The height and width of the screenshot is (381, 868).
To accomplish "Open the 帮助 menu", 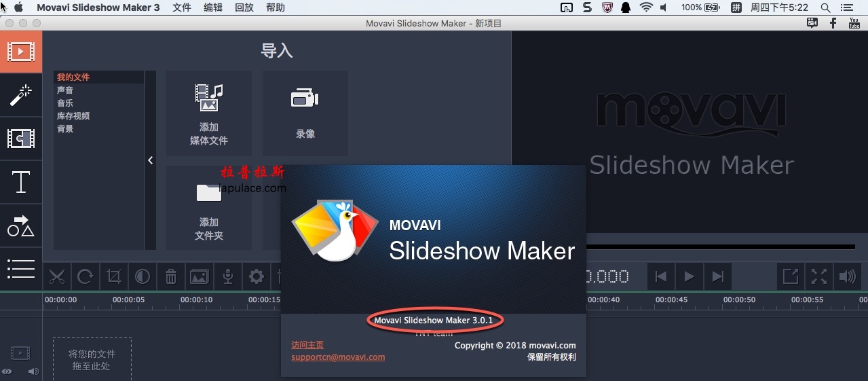I will tap(276, 7).
